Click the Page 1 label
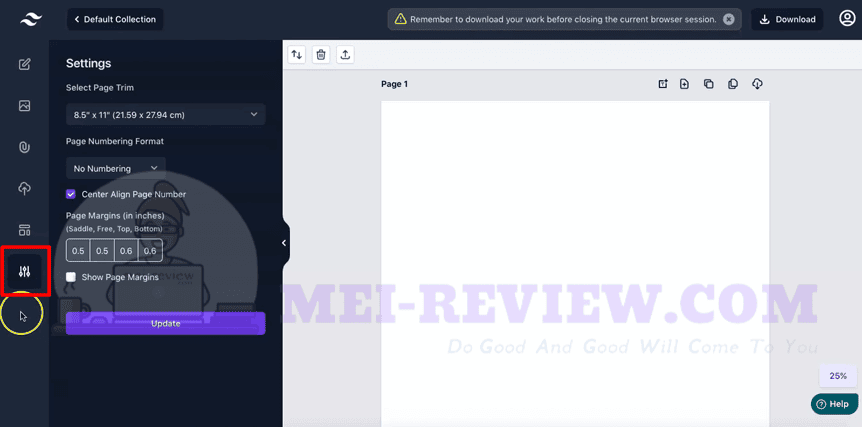862x427 pixels. [x=394, y=84]
